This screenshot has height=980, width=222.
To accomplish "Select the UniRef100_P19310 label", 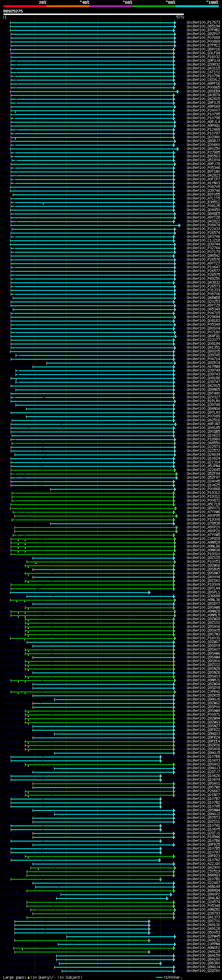I will pyautogui.click(x=203, y=554).
